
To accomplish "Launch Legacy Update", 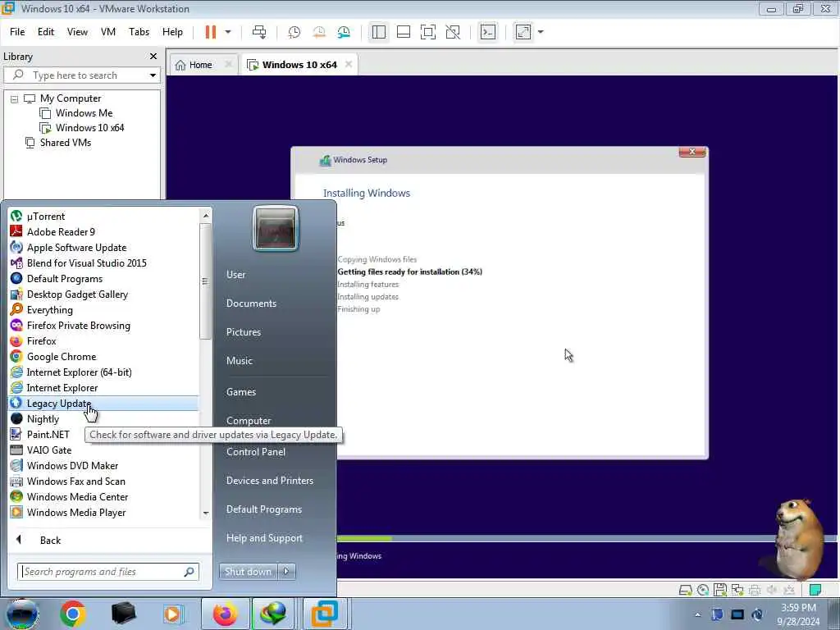I will click(103, 404).
